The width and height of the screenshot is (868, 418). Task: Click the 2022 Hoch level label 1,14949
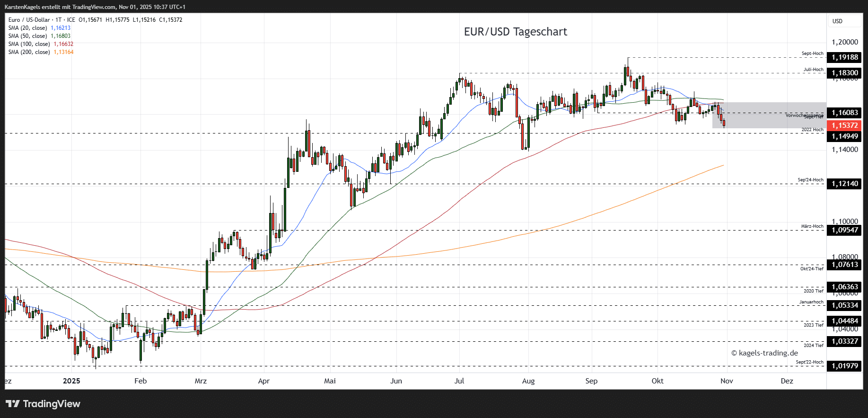844,136
